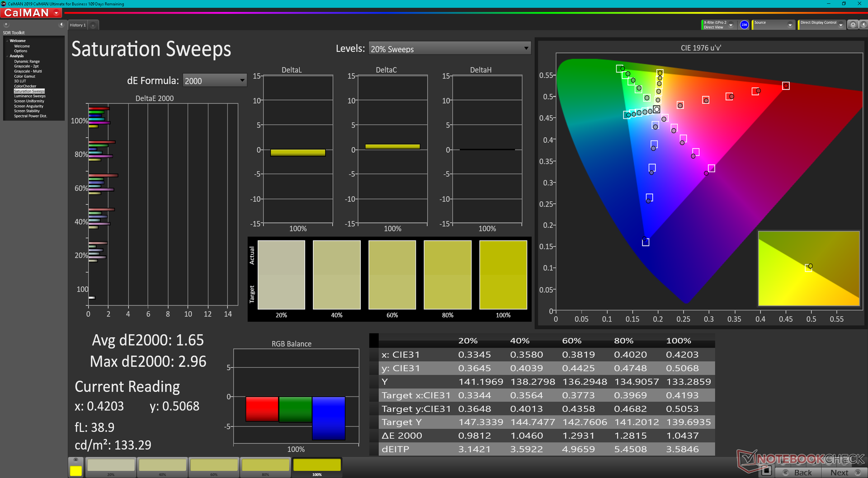Open the Levels 20% Sweeps dropdown
The height and width of the screenshot is (478, 868).
tap(449, 49)
